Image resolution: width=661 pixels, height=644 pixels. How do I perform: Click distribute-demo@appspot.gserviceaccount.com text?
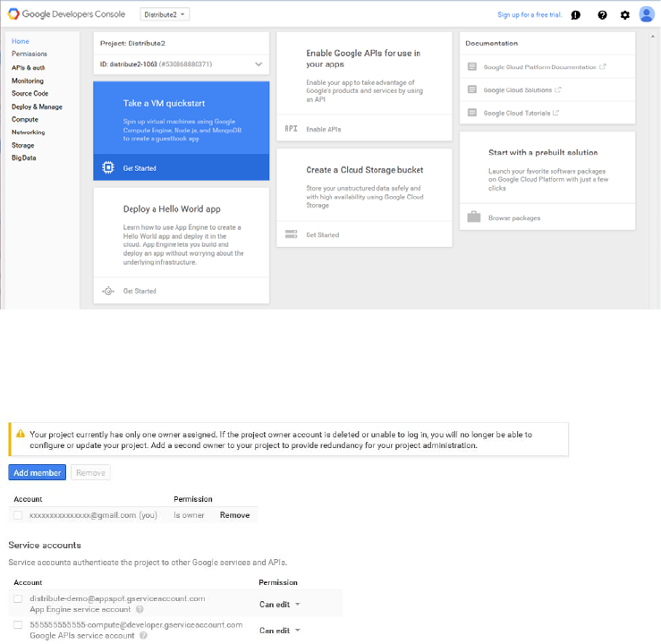117,598
